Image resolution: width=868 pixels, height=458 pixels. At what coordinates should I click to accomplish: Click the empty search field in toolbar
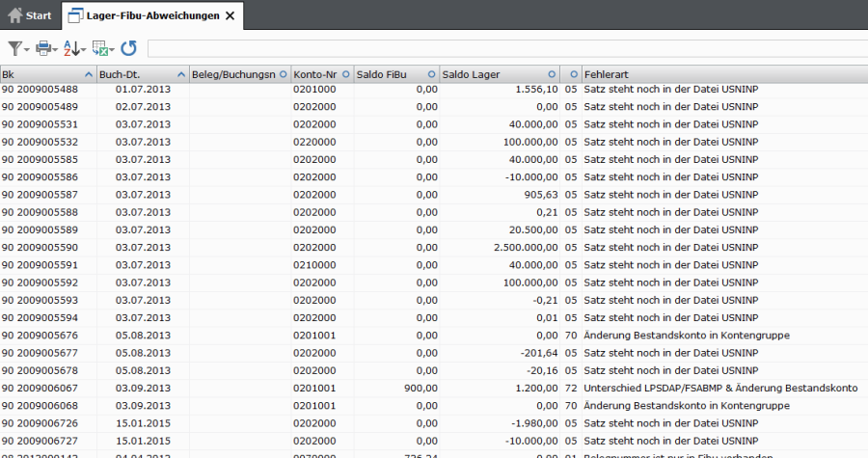coord(507,48)
